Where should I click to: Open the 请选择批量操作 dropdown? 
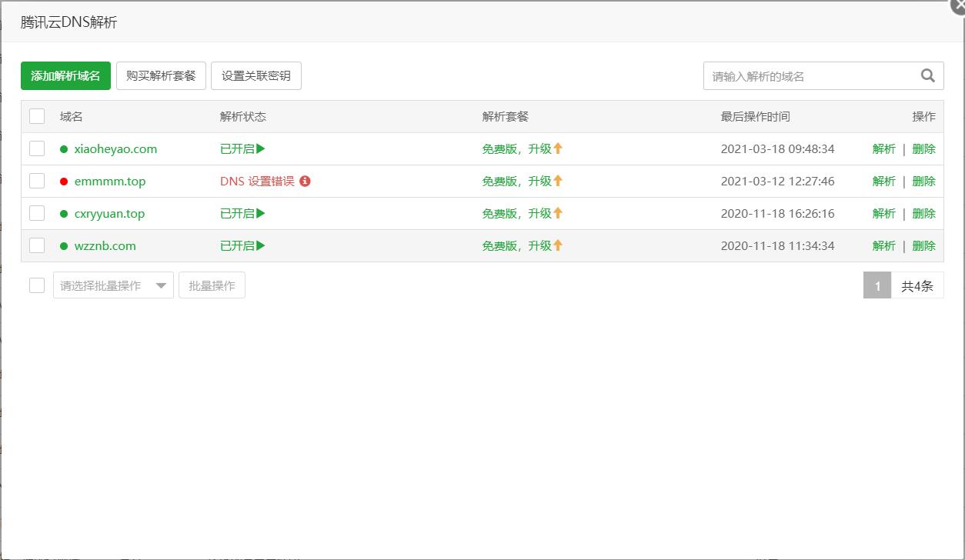pos(113,285)
